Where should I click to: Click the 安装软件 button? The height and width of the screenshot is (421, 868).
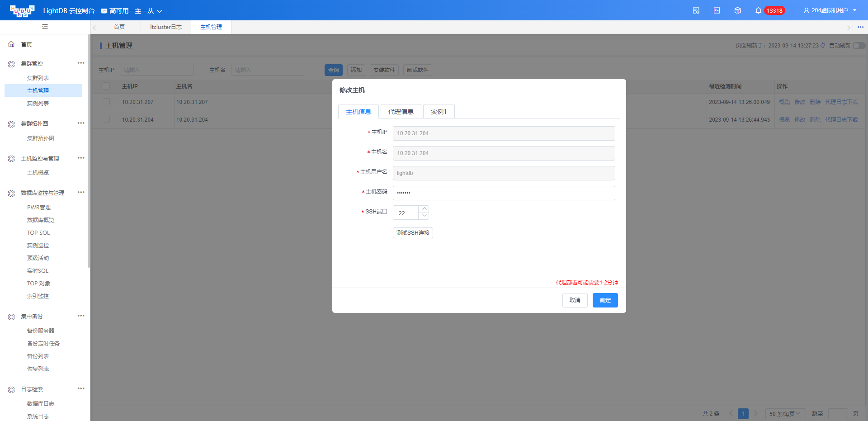click(384, 70)
